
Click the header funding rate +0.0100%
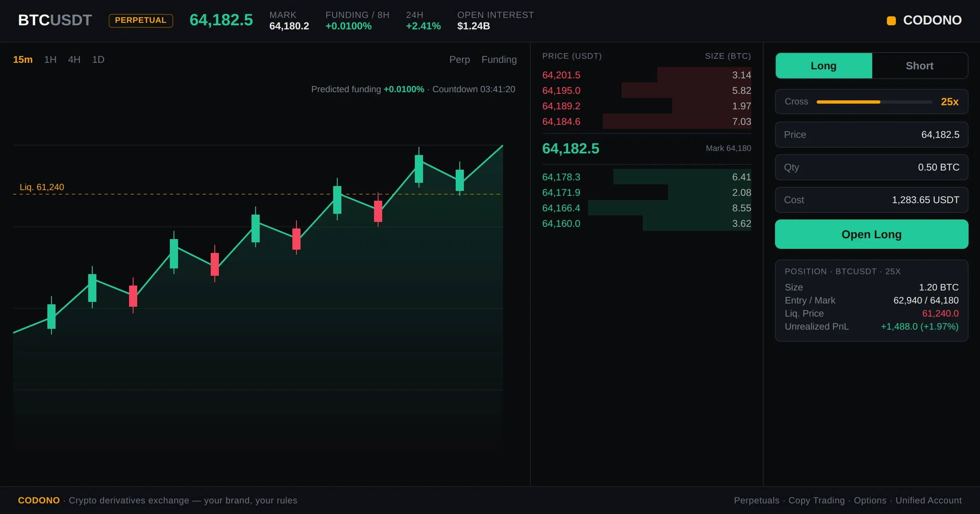[348, 26]
